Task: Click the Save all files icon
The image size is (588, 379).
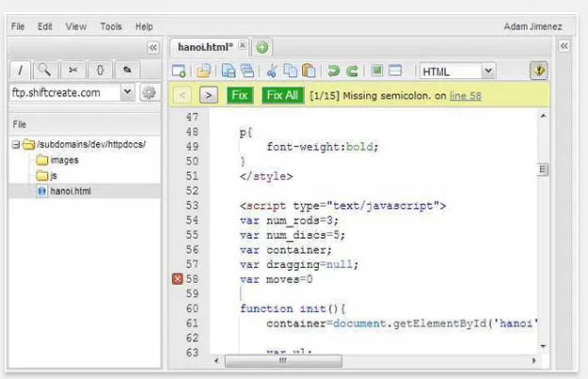Action: (x=247, y=71)
